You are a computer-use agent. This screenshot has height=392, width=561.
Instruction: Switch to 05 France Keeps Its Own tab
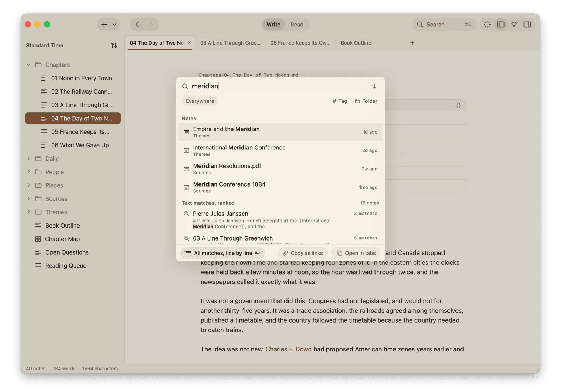tap(300, 43)
